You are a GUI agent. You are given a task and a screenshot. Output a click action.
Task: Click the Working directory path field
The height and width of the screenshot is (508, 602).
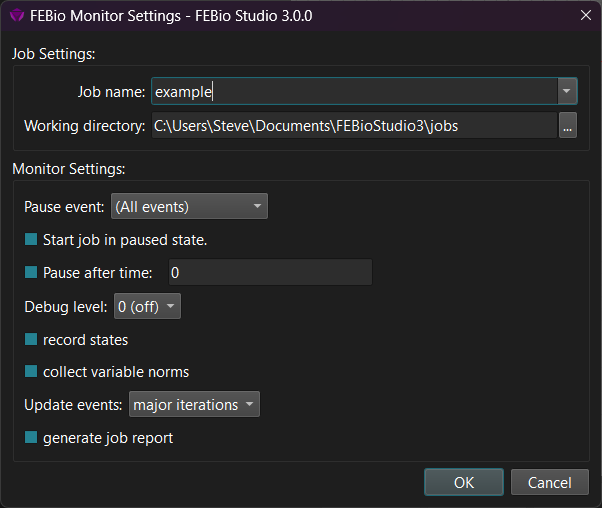point(354,126)
